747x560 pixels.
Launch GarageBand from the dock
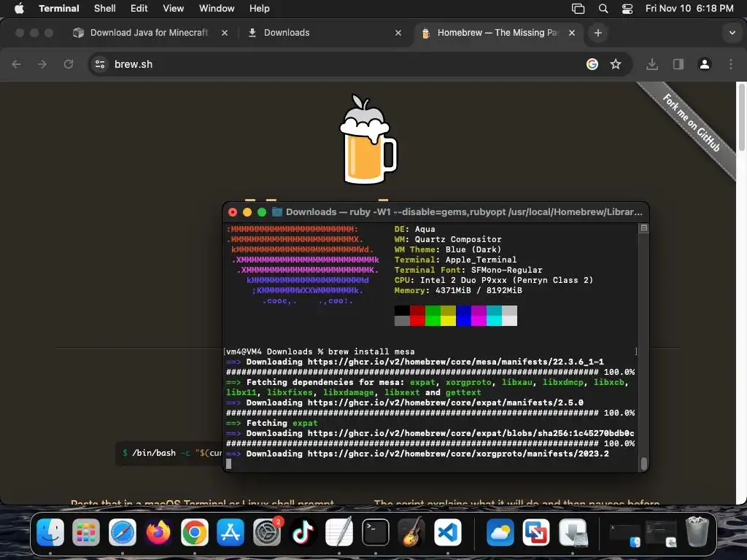click(x=411, y=532)
